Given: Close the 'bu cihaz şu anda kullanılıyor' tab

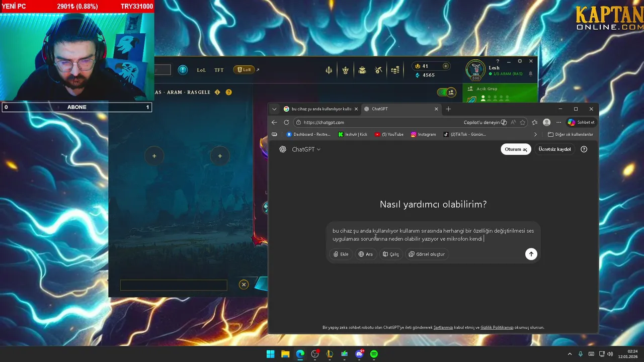Looking at the screenshot, I should coord(356,109).
